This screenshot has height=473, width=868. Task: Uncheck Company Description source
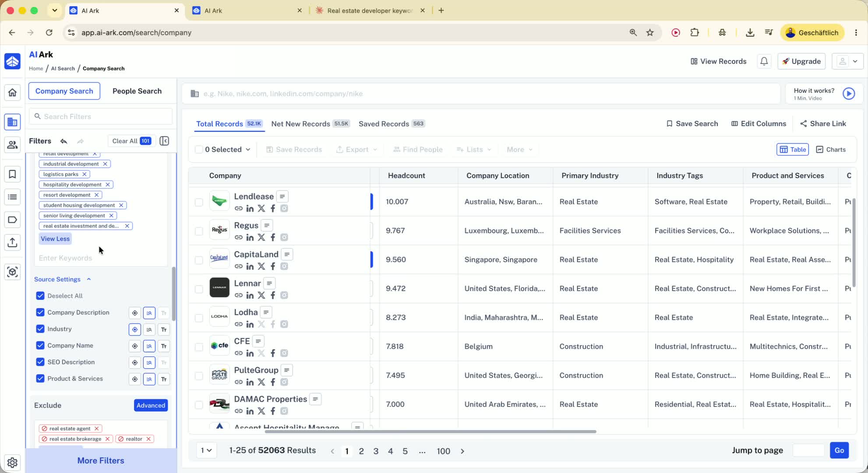coord(40,312)
